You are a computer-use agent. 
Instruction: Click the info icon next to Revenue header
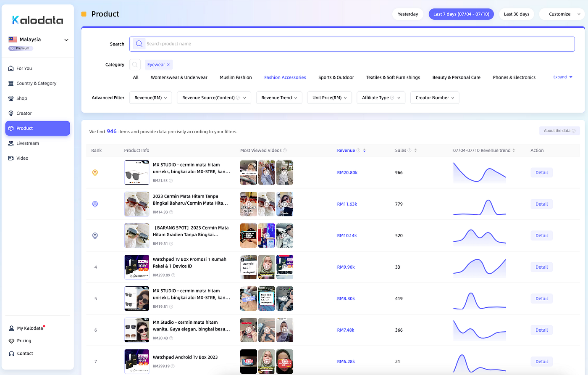click(358, 151)
